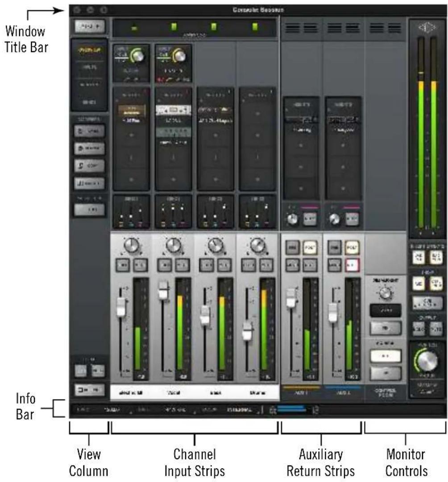448x482 pixels.
Task: Click the wide button at the view column bottom
Action: pos(90,390)
